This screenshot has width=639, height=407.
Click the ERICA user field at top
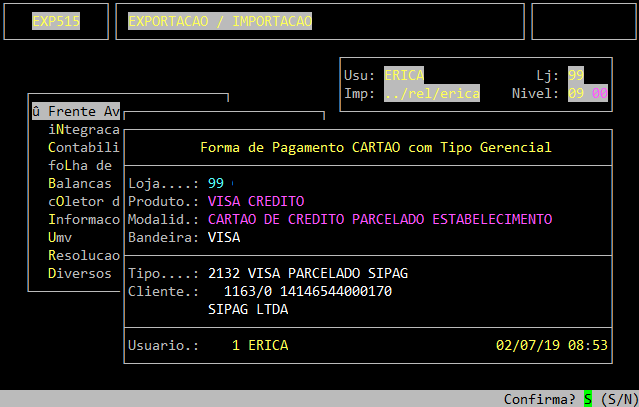(x=404, y=75)
